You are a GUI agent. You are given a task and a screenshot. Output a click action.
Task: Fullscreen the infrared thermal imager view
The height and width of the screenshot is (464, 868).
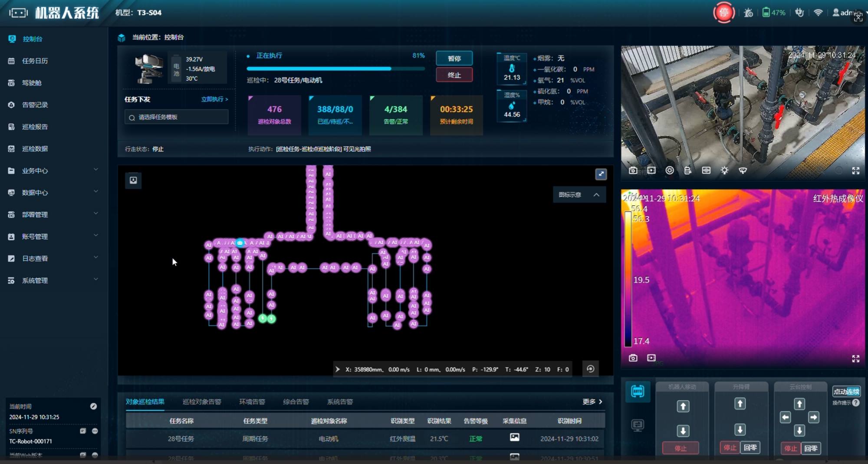click(x=855, y=359)
